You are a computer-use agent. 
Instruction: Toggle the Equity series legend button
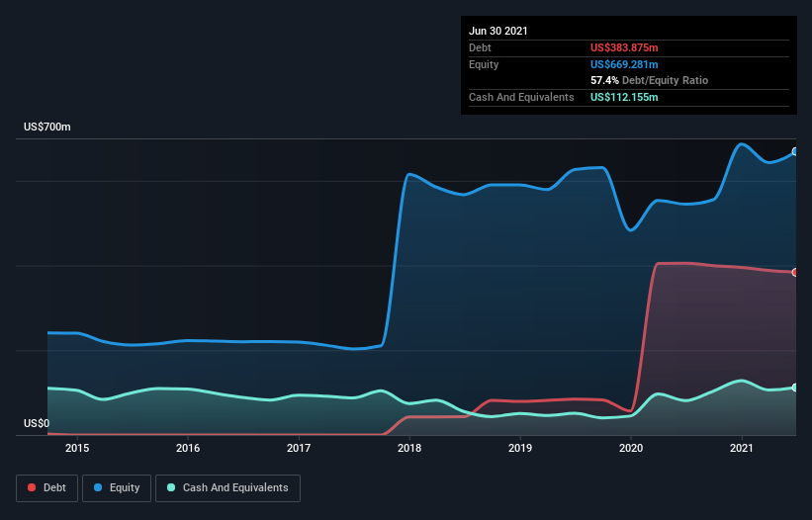coord(117,488)
